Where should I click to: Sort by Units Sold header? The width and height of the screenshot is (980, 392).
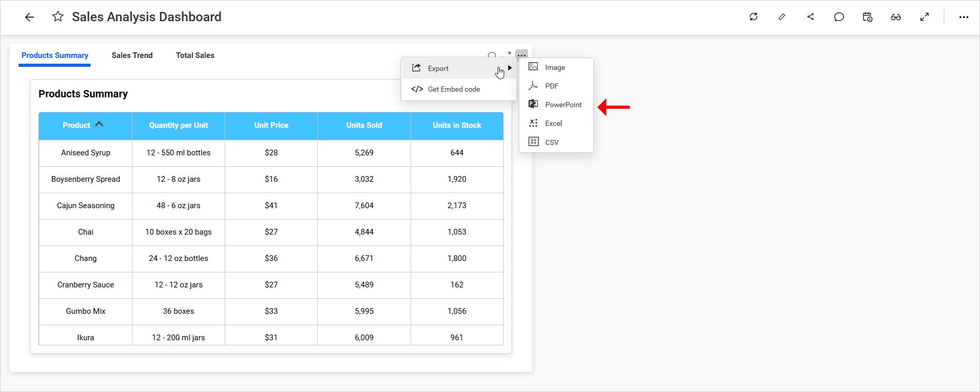[364, 125]
